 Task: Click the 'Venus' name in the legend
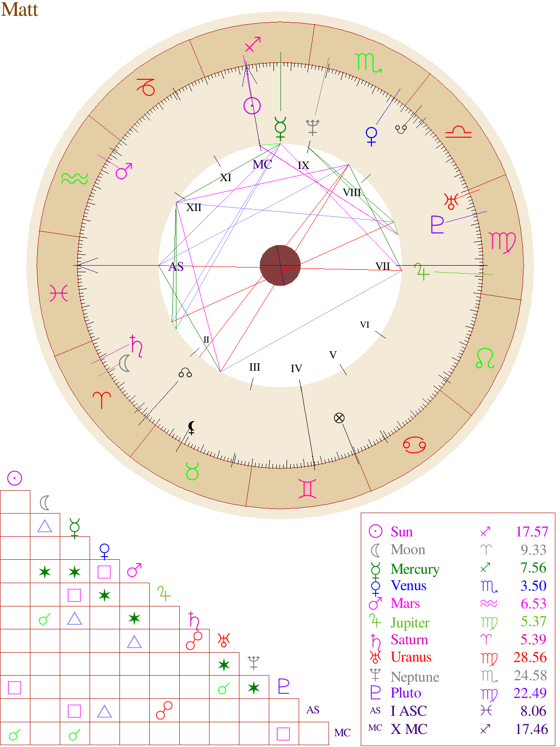click(409, 586)
